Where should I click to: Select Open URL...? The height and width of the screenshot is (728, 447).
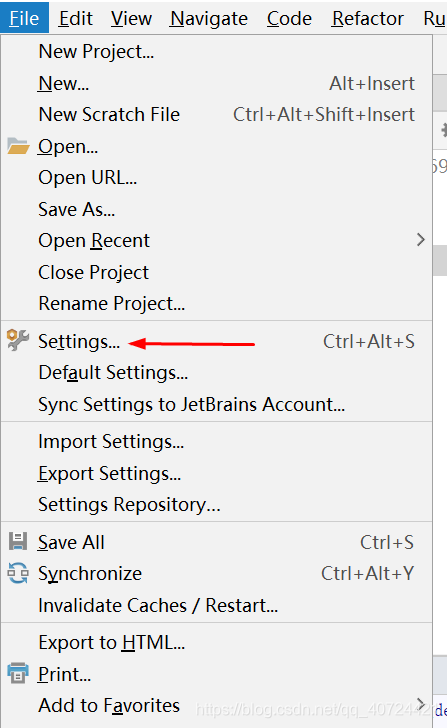point(88,178)
